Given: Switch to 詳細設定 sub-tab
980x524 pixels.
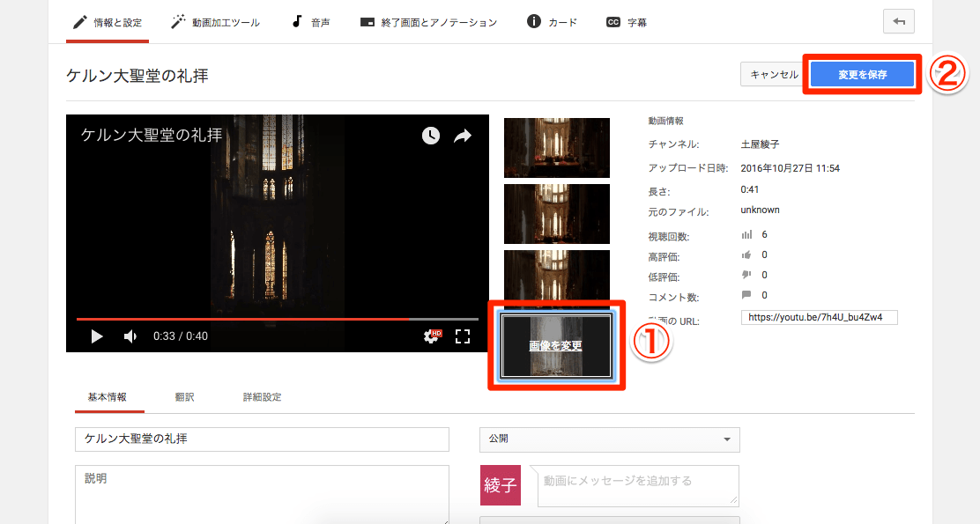Looking at the screenshot, I should (x=262, y=397).
